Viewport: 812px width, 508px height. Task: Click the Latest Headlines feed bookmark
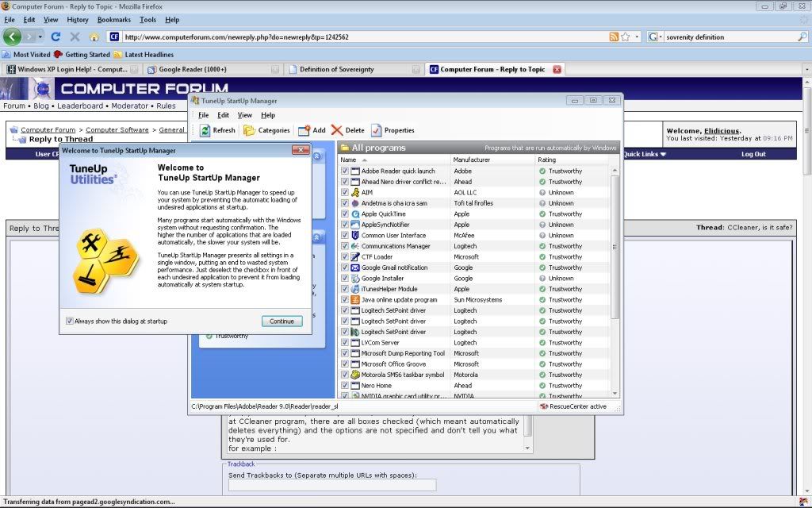144,55
